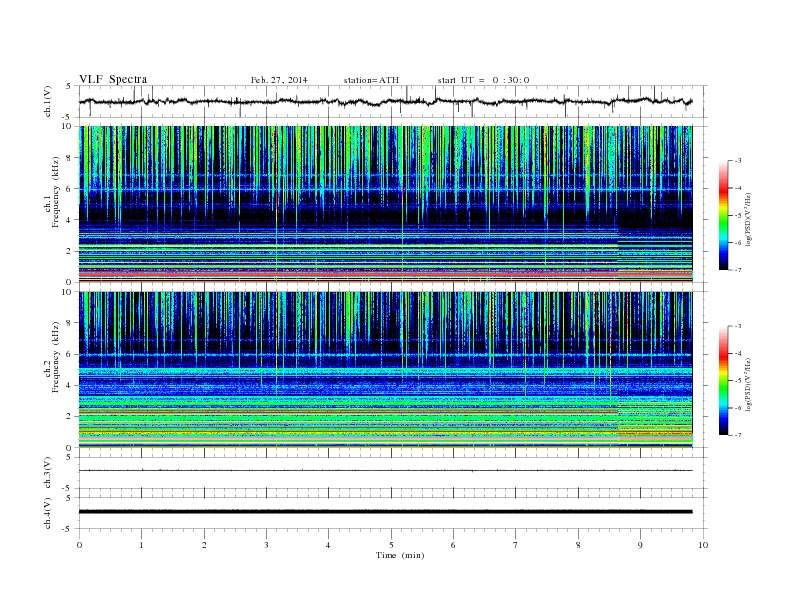Click the "2" kHz tick on ch.1 frequency axis
Screen dimensions: 792x612
tap(70, 251)
